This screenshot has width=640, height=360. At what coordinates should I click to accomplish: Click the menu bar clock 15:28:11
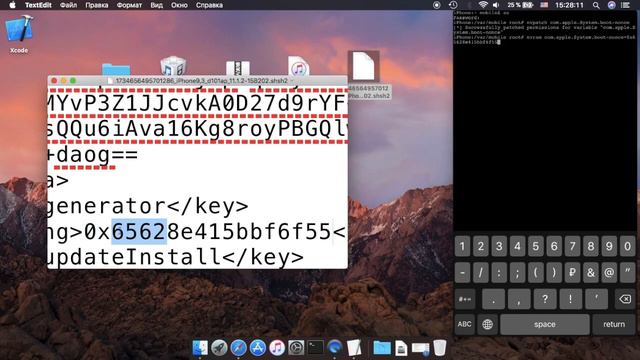click(569, 5)
